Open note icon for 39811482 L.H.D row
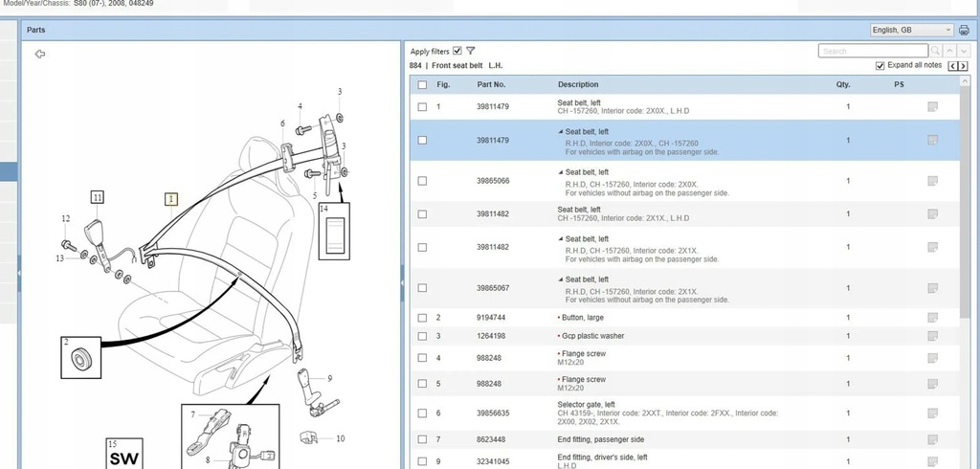 pos(932,213)
